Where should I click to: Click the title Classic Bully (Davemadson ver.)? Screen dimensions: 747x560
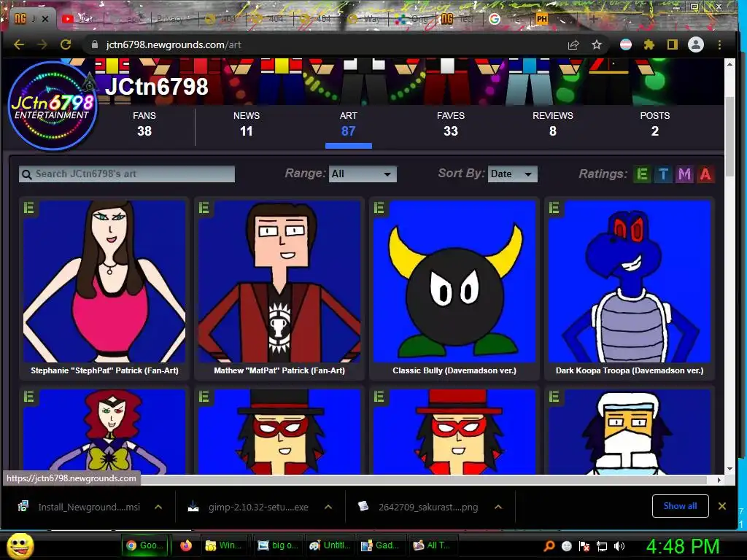pos(454,370)
